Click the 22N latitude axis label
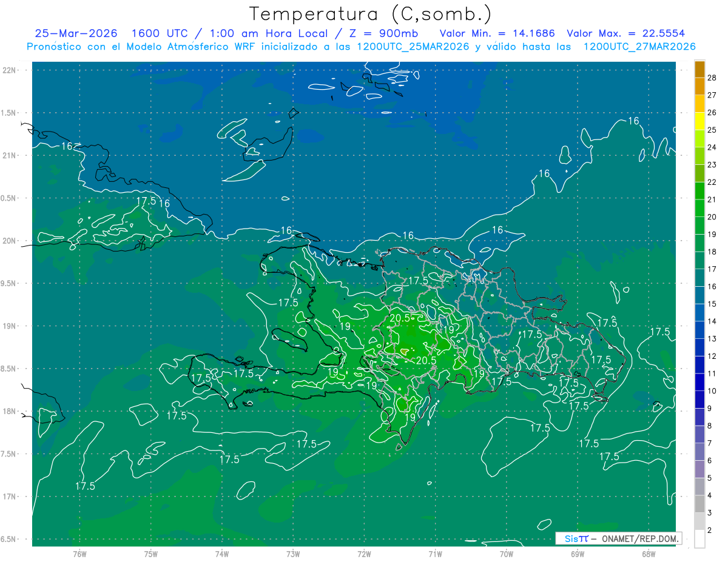 tap(10, 70)
